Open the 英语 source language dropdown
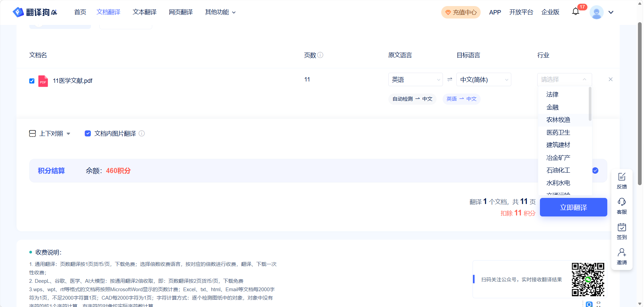 pyautogui.click(x=415, y=79)
